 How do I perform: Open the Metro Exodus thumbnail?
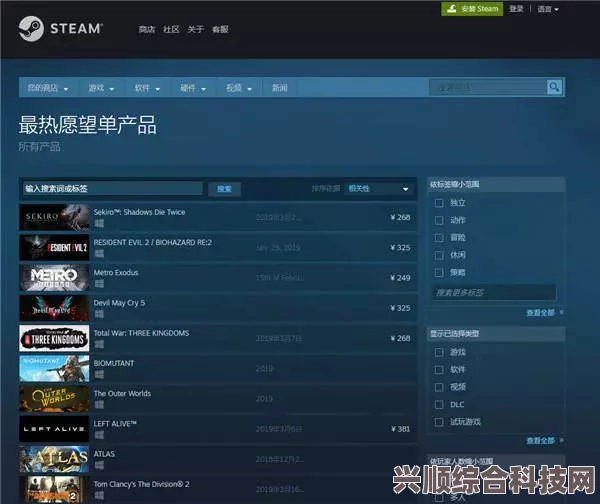54,277
